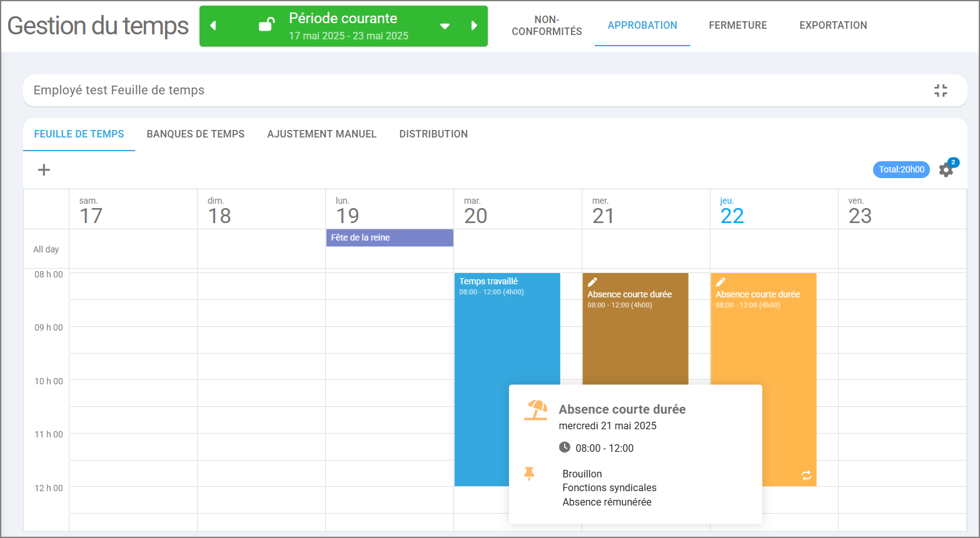The width and height of the screenshot is (980, 538).
Task: Select the Fête de la reine event
Action: [x=390, y=238]
